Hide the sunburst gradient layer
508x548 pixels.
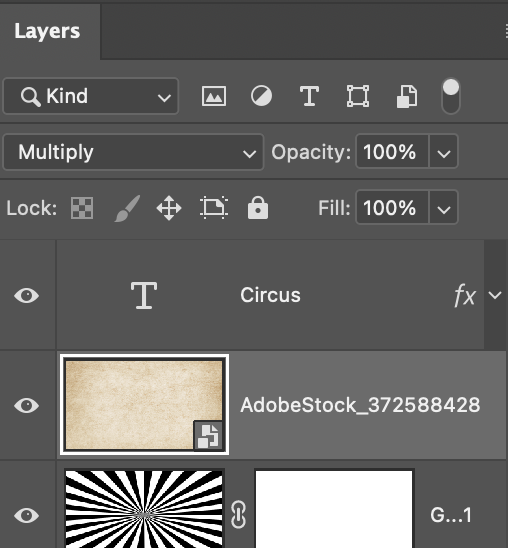(27, 515)
